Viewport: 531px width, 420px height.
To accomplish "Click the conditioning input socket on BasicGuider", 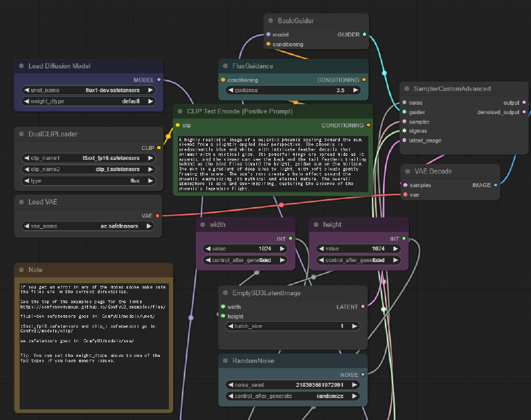I will click(x=269, y=44).
